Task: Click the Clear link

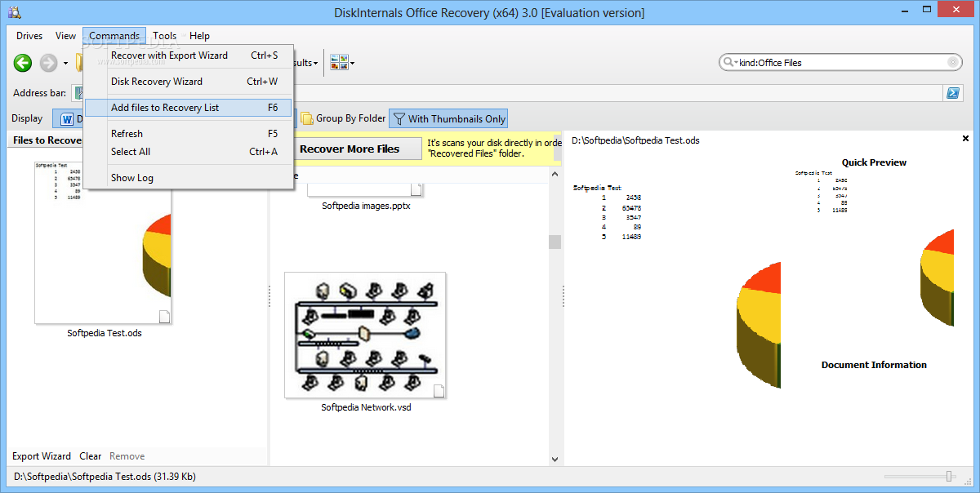Action: pos(91,456)
